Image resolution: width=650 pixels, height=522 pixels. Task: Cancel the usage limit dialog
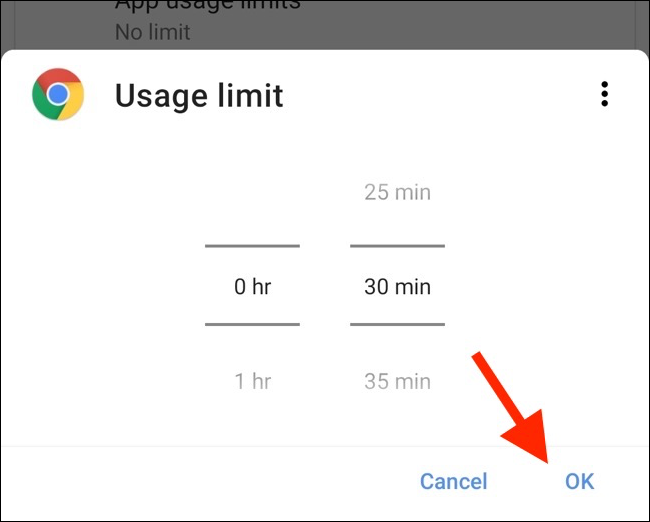coord(454,481)
